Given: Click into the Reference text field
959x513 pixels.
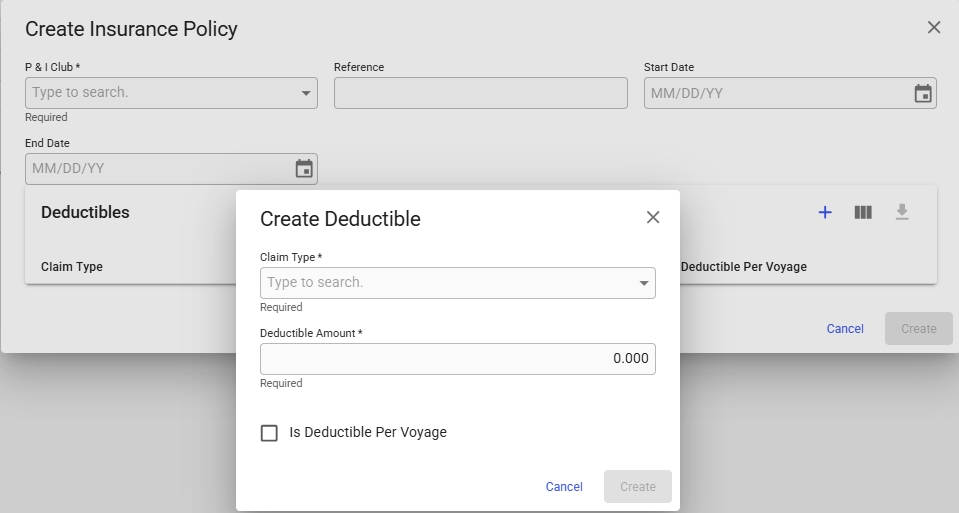Looking at the screenshot, I should tap(480, 93).
